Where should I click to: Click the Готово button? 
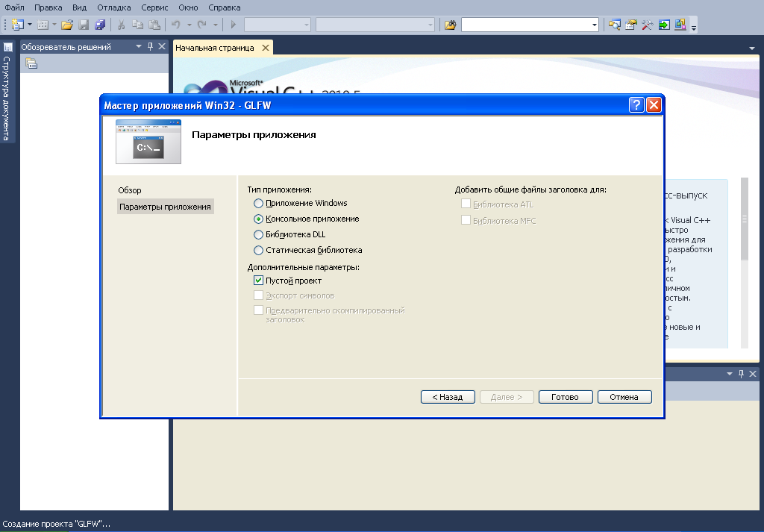click(x=566, y=397)
